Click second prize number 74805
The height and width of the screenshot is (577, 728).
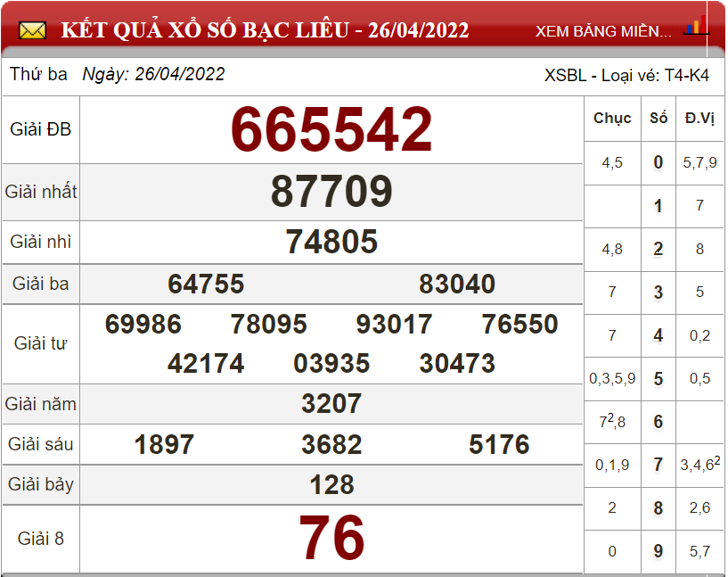[331, 242]
